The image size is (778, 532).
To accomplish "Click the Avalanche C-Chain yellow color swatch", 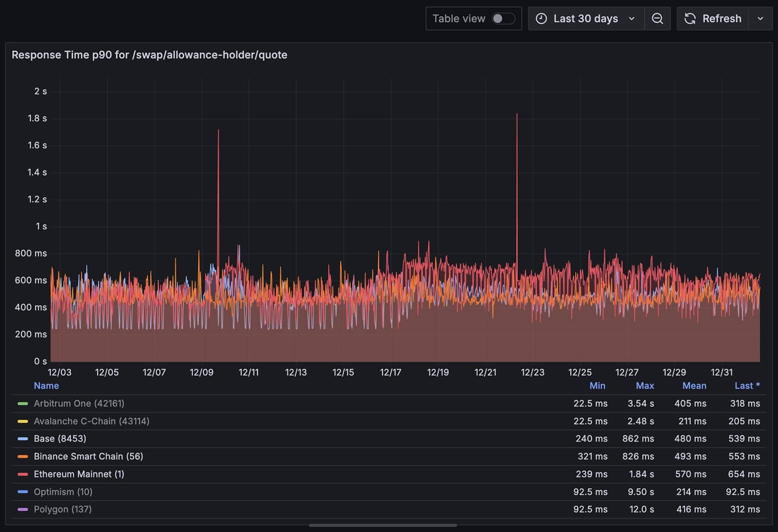I will pyautogui.click(x=22, y=421).
